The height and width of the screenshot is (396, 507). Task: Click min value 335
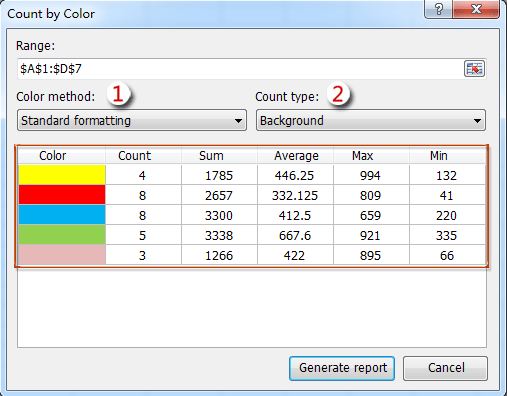(447, 236)
